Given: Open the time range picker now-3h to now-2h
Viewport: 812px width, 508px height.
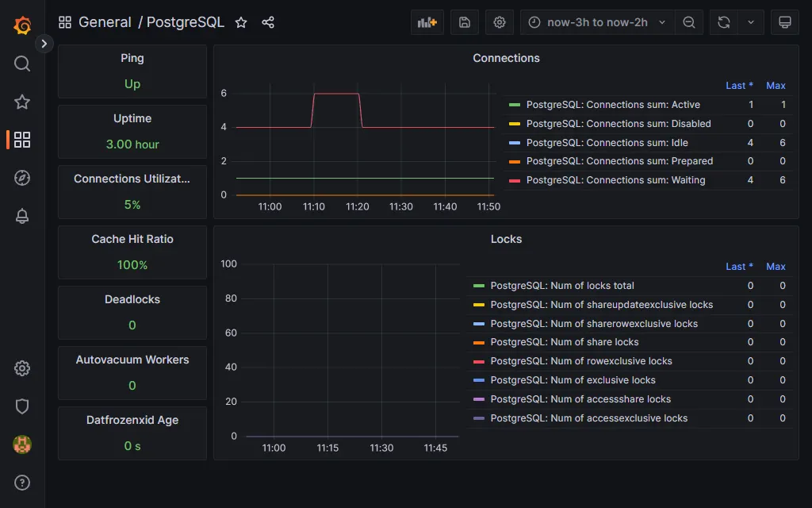Looking at the screenshot, I should click(597, 22).
